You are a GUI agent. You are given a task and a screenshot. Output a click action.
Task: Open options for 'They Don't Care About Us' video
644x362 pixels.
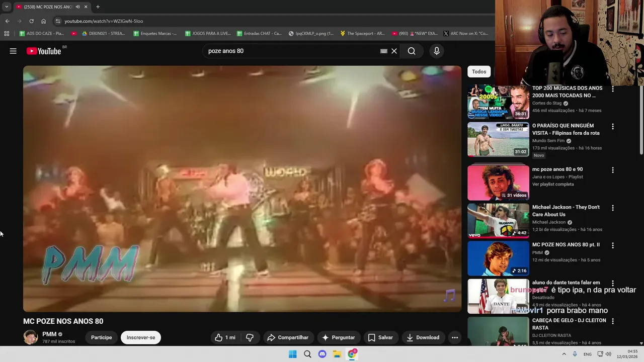pyautogui.click(x=613, y=208)
